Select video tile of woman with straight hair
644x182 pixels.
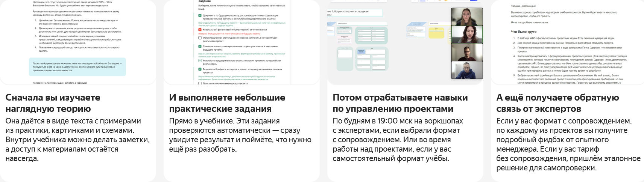tap(467, 17)
